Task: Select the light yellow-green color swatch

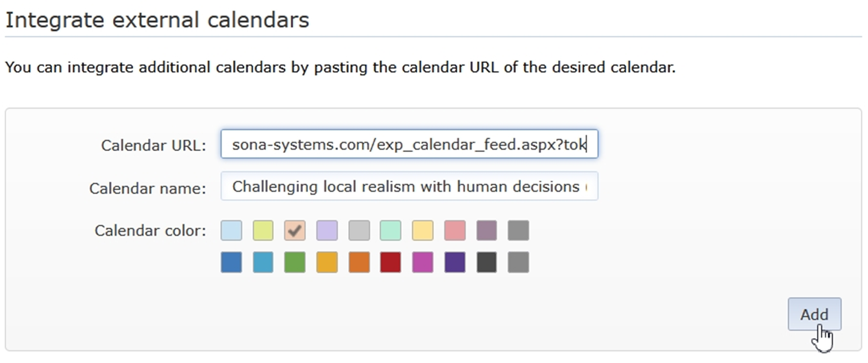Action: coord(263,230)
